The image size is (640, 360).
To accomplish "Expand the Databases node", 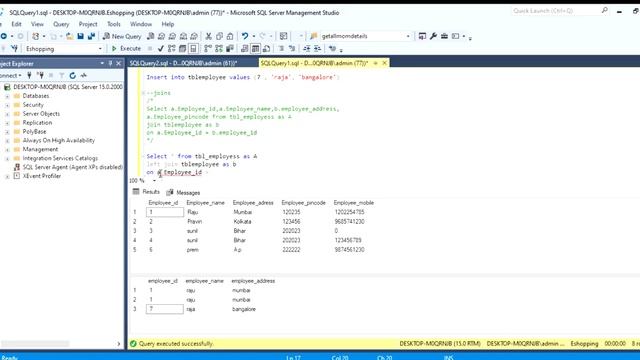I will [7, 96].
